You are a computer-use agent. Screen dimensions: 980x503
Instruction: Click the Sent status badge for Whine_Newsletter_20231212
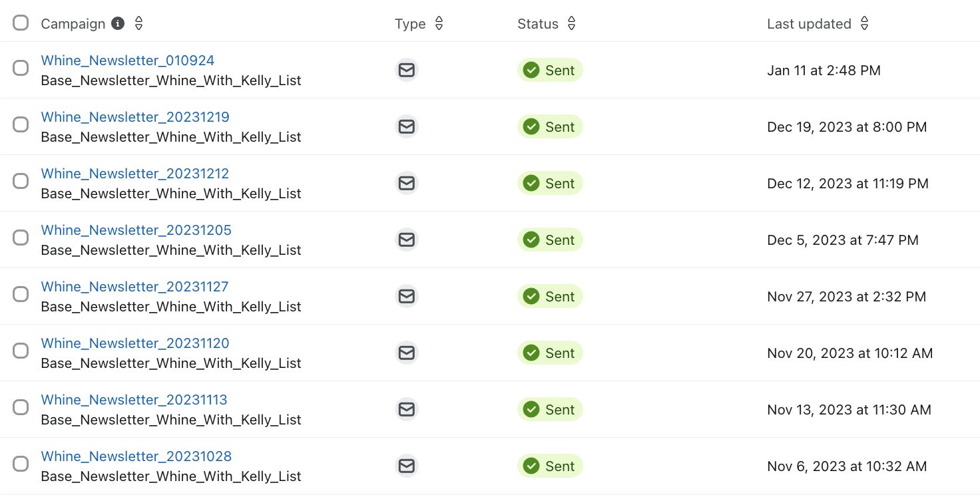(x=549, y=183)
